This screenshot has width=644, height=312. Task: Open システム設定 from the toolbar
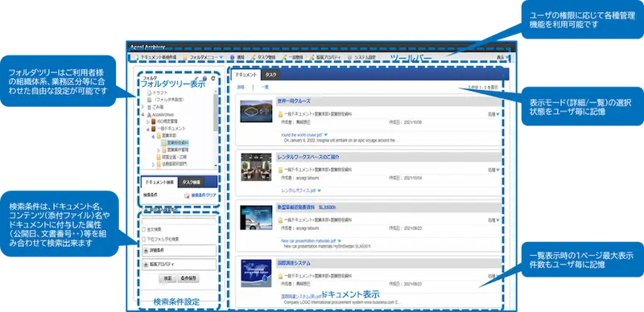tap(350, 57)
